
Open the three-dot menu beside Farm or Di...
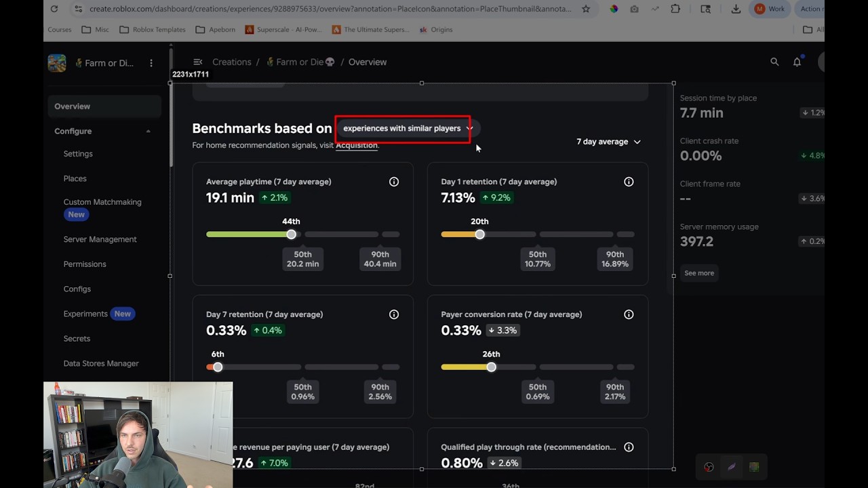pos(151,63)
